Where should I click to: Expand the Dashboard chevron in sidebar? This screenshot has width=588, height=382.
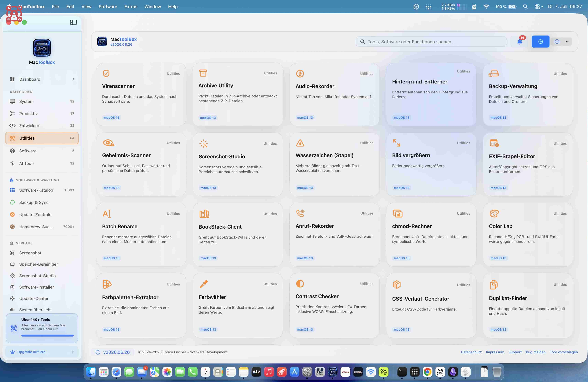click(x=73, y=79)
